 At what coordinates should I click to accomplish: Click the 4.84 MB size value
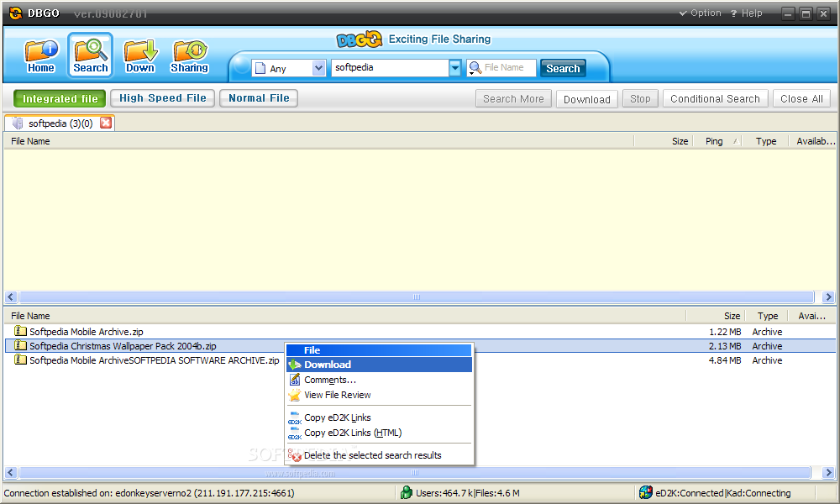tap(725, 360)
